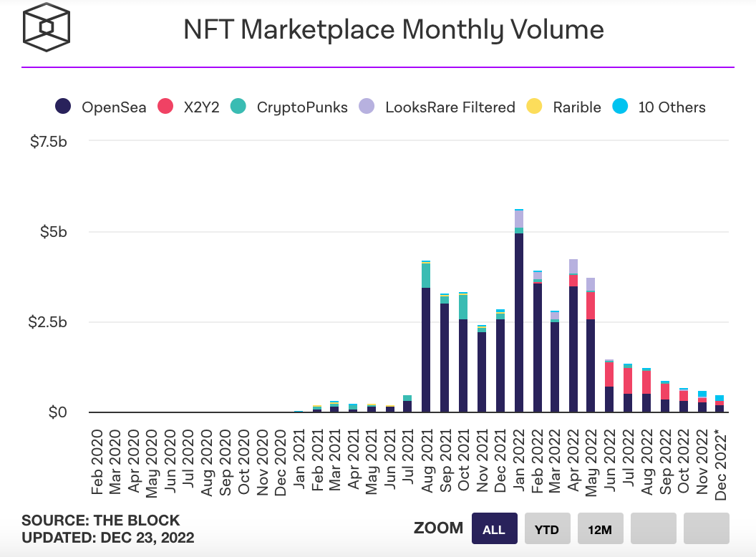This screenshot has height=557, width=756.
Task: Switch zoom to YTD
Action: click(547, 528)
